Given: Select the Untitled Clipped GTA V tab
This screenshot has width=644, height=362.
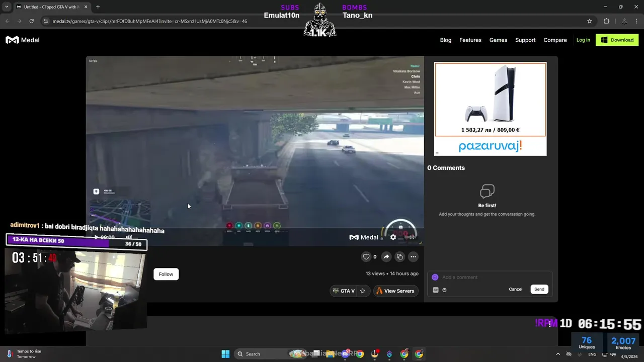Looking at the screenshot, I should 48,7.
